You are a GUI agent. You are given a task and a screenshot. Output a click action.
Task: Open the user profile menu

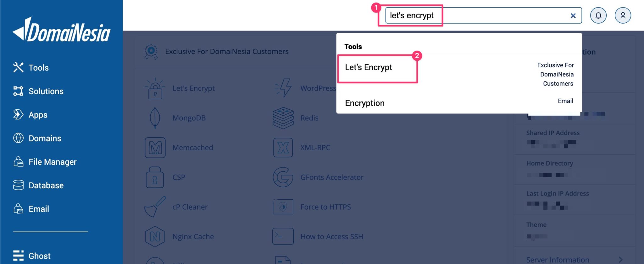(623, 15)
